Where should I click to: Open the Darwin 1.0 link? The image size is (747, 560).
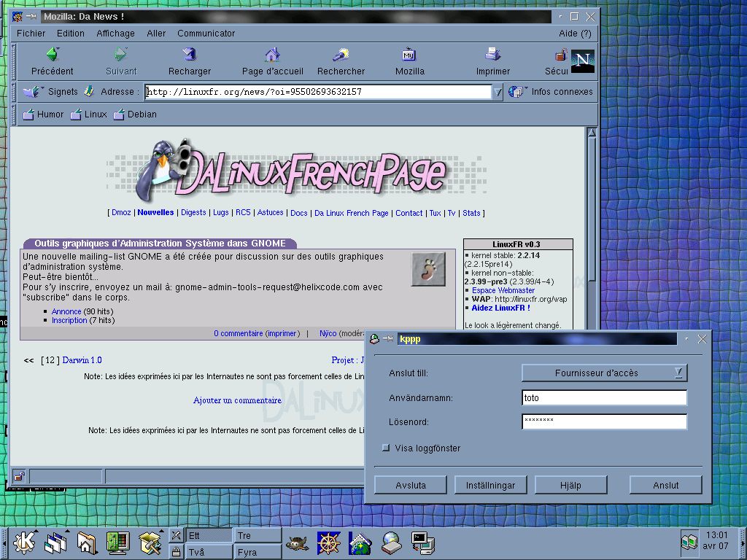coord(82,360)
